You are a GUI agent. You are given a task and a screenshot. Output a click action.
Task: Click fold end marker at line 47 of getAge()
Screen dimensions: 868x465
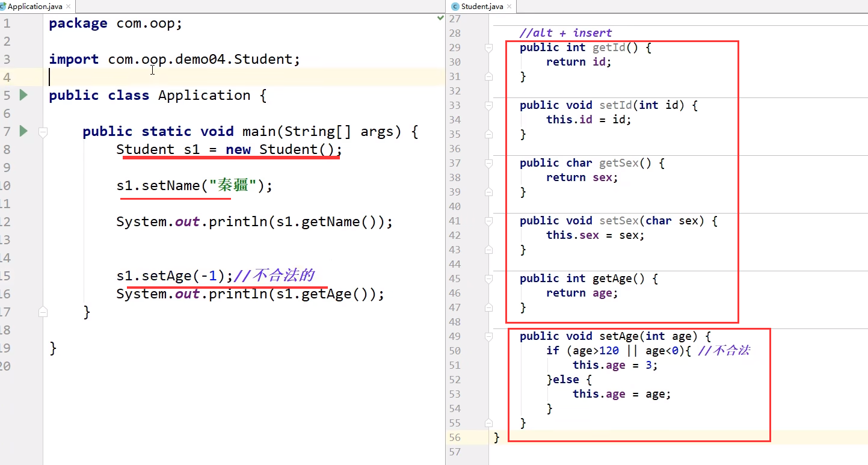click(x=489, y=307)
